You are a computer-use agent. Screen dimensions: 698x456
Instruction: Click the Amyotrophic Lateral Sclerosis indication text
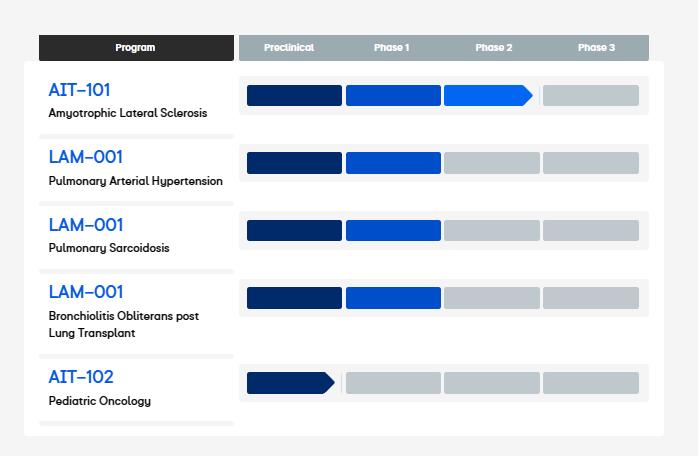[x=128, y=113]
